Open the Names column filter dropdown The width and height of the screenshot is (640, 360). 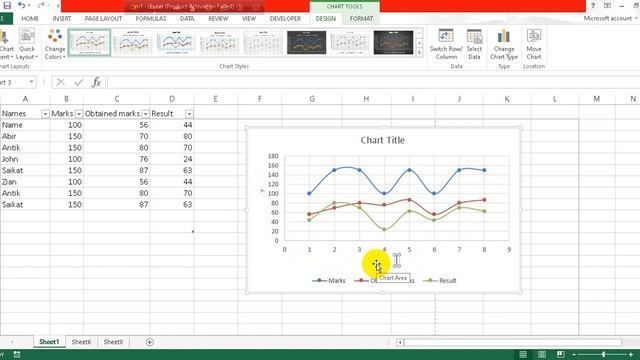pos(45,114)
